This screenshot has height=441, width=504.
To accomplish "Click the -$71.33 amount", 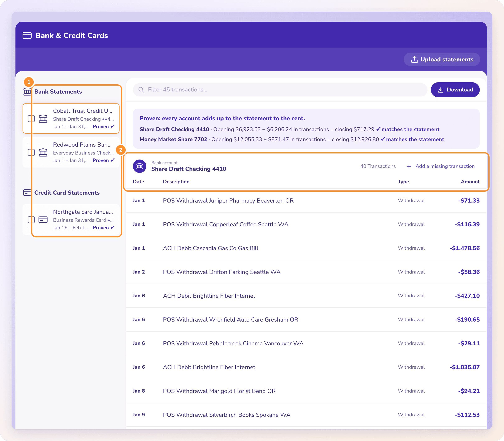I will [x=468, y=201].
